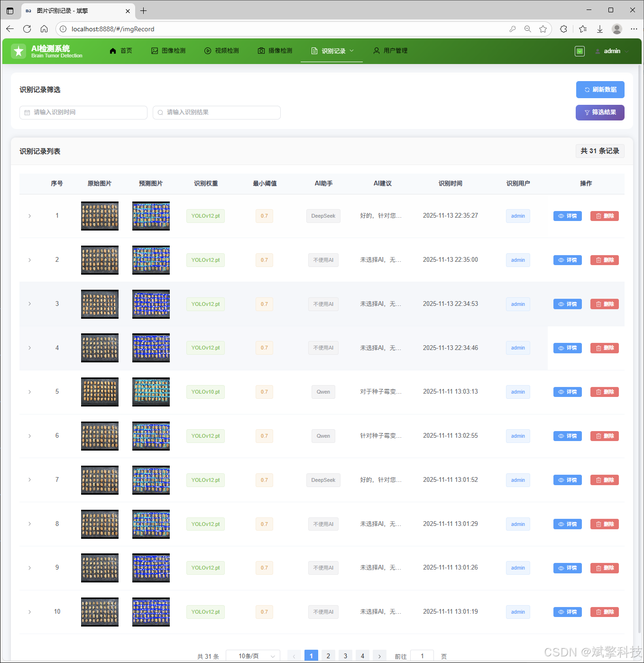Expand row 2 details chevron
The width and height of the screenshot is (644, 663).
click(29, 260)
